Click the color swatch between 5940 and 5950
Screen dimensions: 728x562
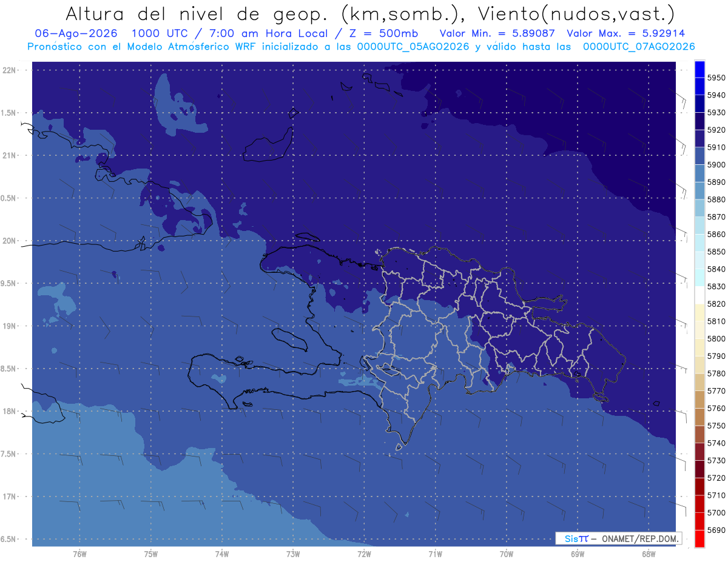699,86
